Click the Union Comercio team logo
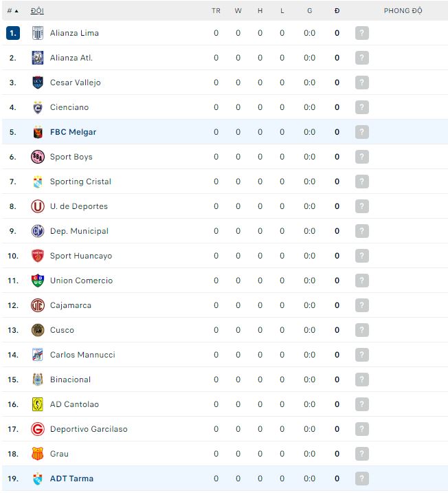This screenshot has width=448, height=493. 38,281
